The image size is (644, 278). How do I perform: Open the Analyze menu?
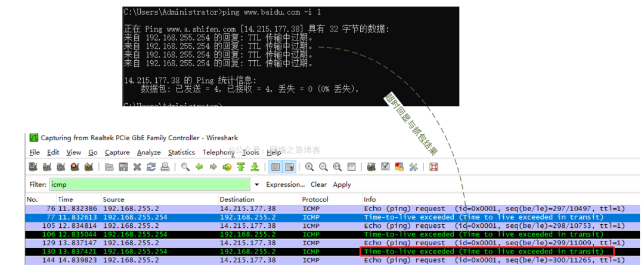(149, 152)
